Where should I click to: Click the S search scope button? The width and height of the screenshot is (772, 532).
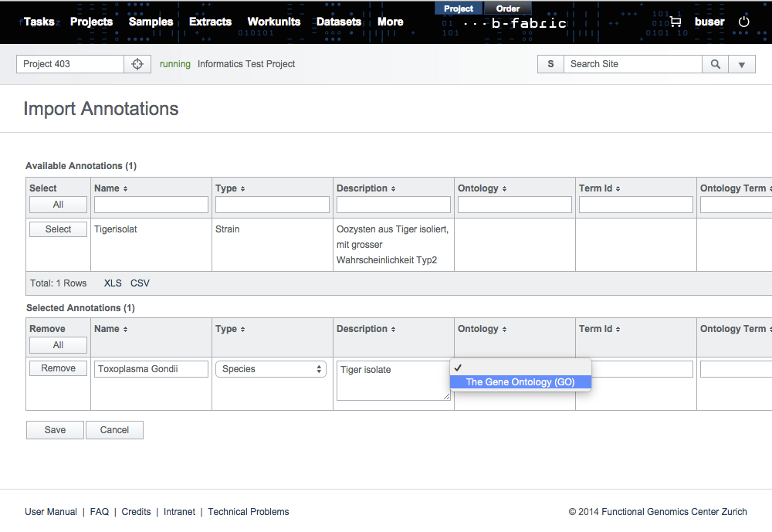550,64
